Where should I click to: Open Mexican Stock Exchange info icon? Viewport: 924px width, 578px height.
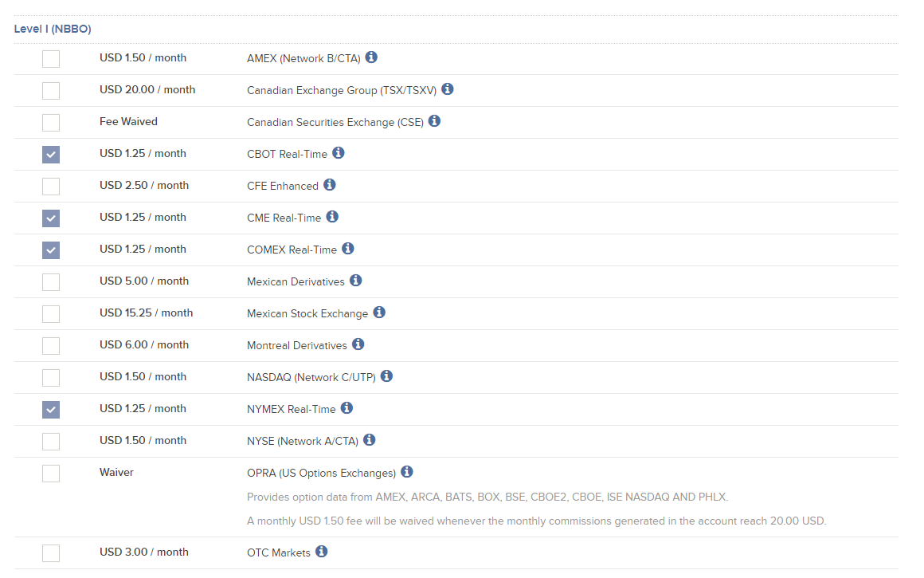pyautogui.click(x=379, y=312)
